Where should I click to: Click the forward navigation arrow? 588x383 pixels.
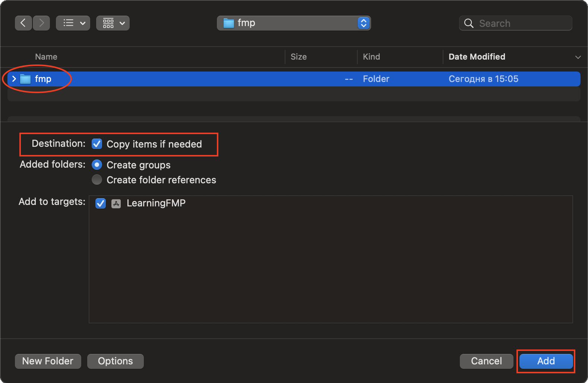(x=41, y=23)
